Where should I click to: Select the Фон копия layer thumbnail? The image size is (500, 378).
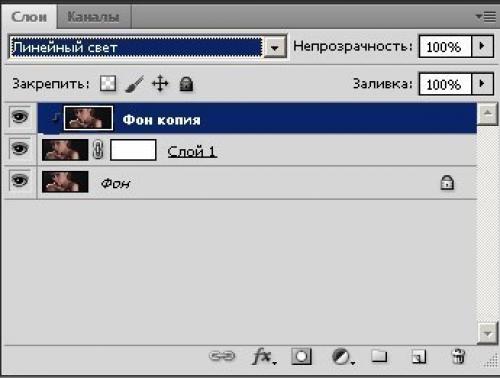tap(88, 118)
